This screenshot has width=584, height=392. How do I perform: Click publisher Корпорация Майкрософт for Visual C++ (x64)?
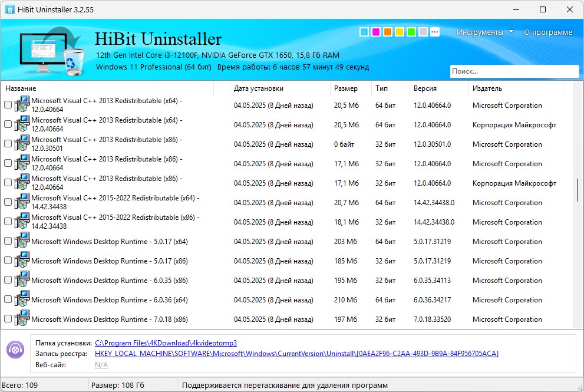[x=514, y=125]
